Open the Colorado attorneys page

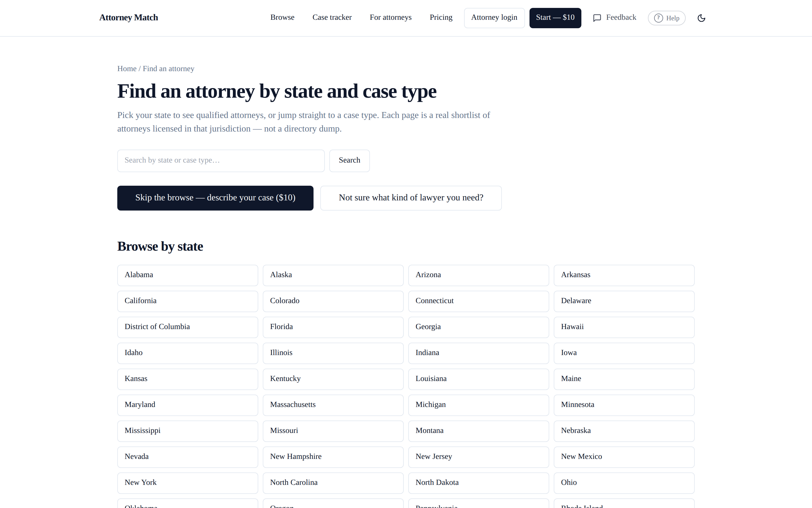(333, 301)
